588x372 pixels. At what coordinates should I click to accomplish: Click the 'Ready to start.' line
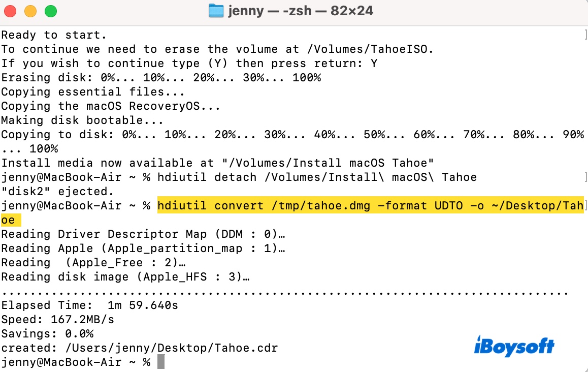54,35
